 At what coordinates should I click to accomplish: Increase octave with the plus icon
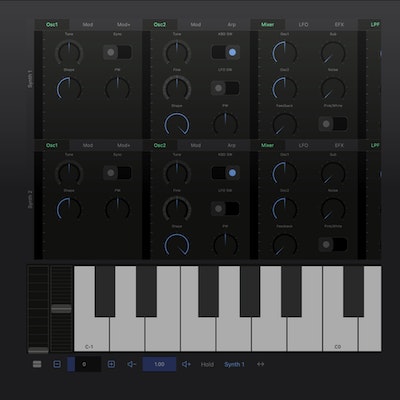pos(111,364)
